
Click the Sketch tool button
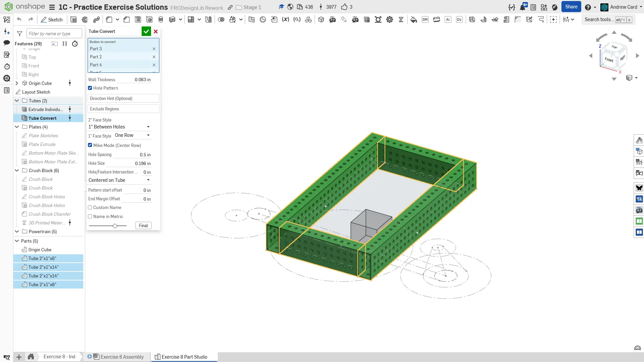point(52,19)
